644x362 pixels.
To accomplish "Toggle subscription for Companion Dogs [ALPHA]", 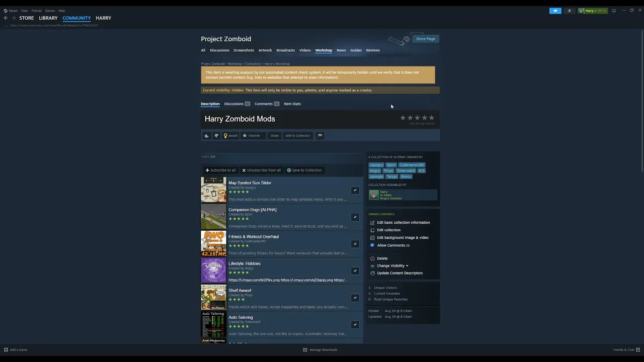I will (x=355, y=217).
